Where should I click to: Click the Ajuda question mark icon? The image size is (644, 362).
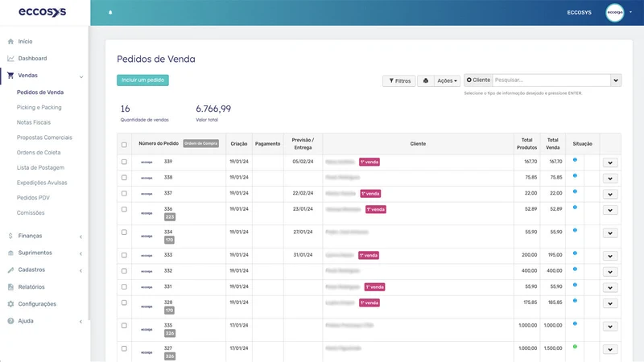coord(10,321)
